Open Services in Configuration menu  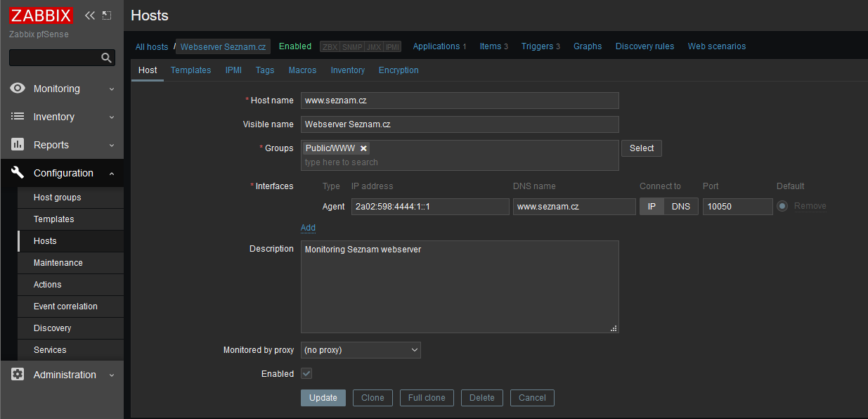[x=70, y=350]
